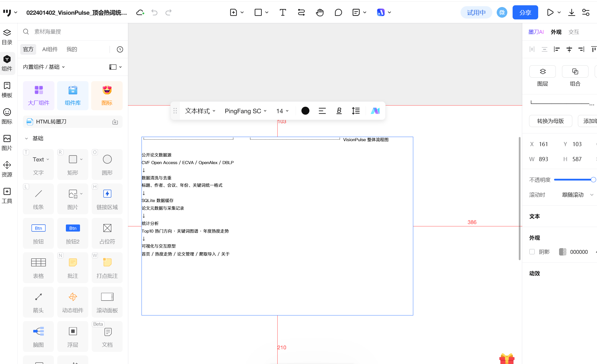Open the 目录 sidebar panel
Image resolution: width=597 pixels, height=364 pixels.
tap(7, 37)
